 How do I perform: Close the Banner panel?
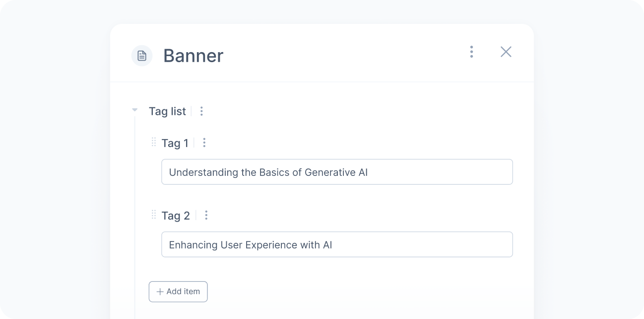(x=506, y=52)
